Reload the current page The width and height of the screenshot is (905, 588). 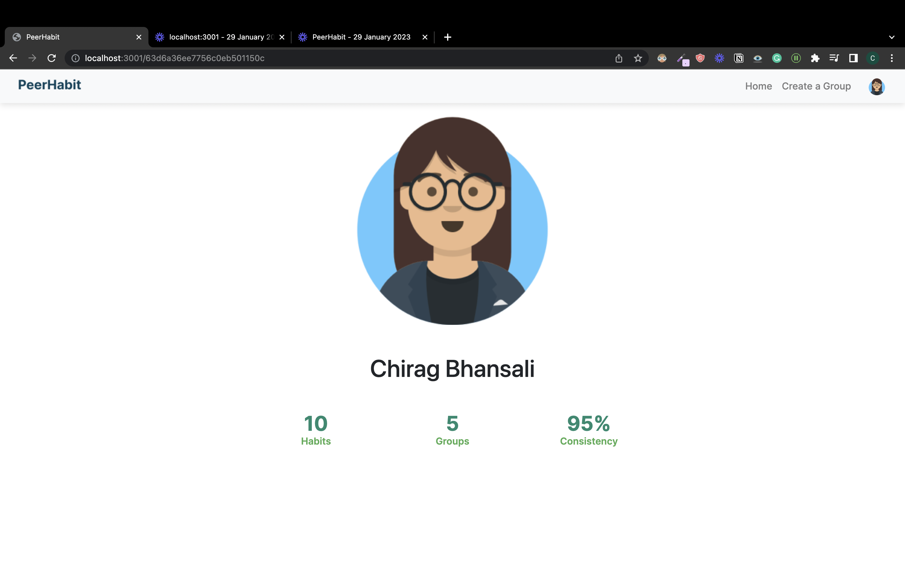(x=52, y=58)
